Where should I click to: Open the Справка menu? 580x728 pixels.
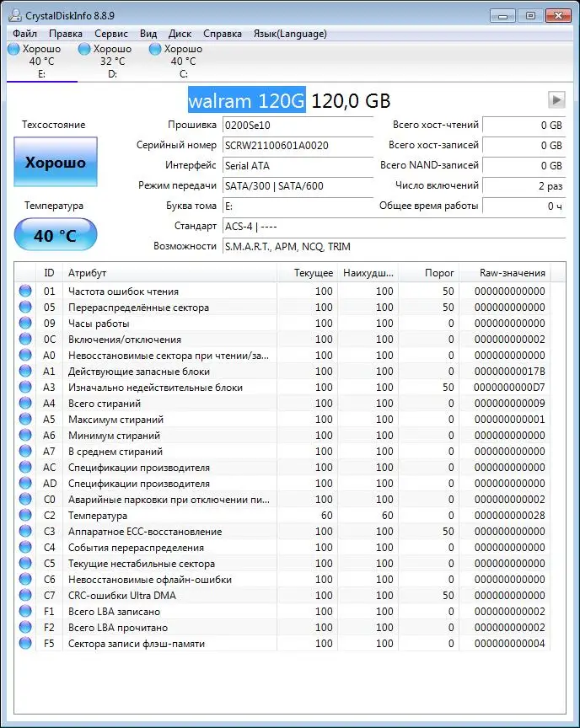pos(223,34)
